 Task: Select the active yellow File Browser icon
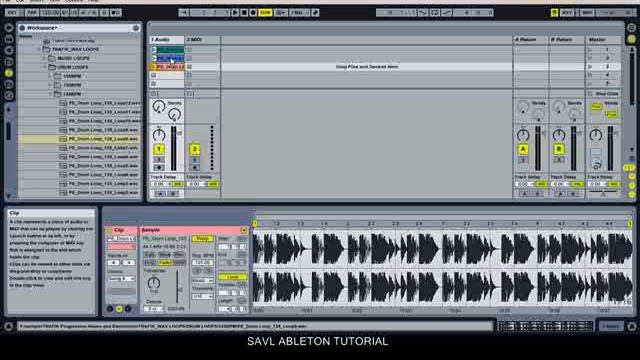tap(9, 73)
